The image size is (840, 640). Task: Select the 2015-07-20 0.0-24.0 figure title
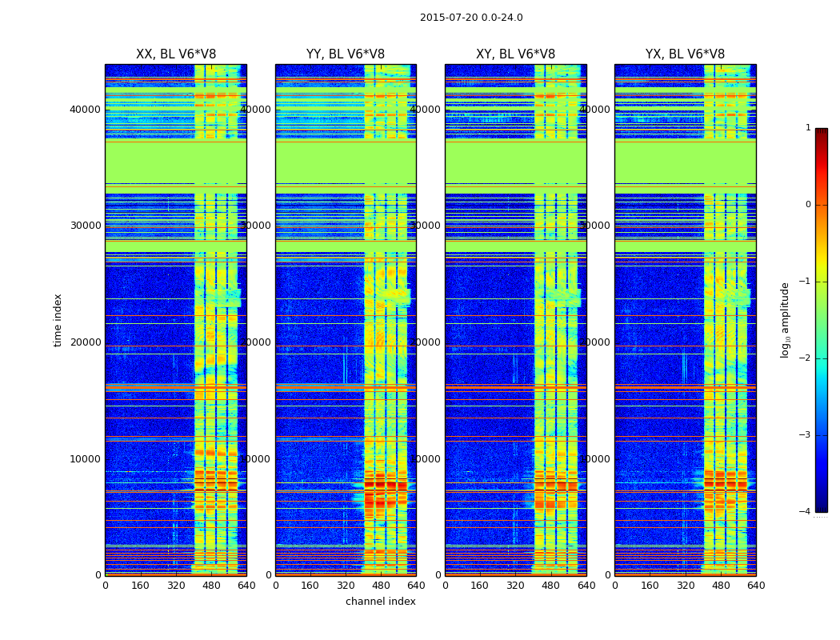(x=471, y=18)
